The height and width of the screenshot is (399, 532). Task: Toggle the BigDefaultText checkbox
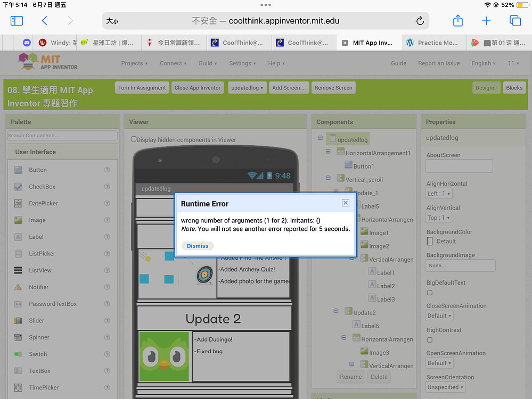tap(429, 293)
